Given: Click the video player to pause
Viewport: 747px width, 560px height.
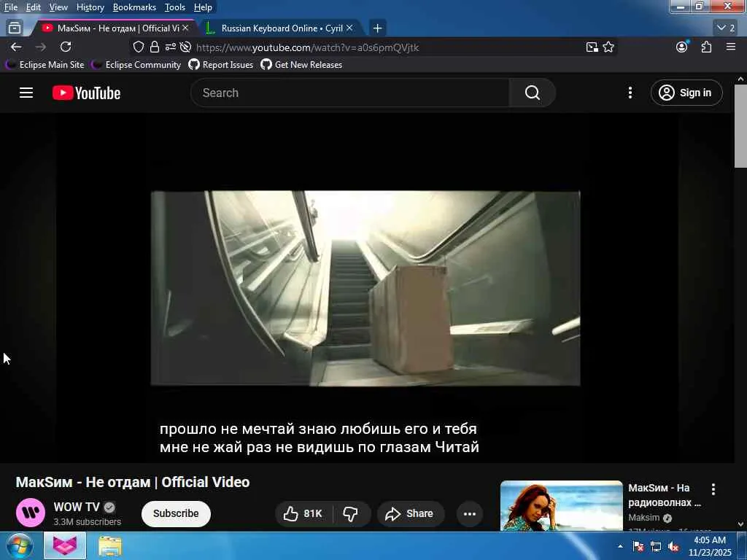Looking at the screenshot, I should click(x=365, y=288).
